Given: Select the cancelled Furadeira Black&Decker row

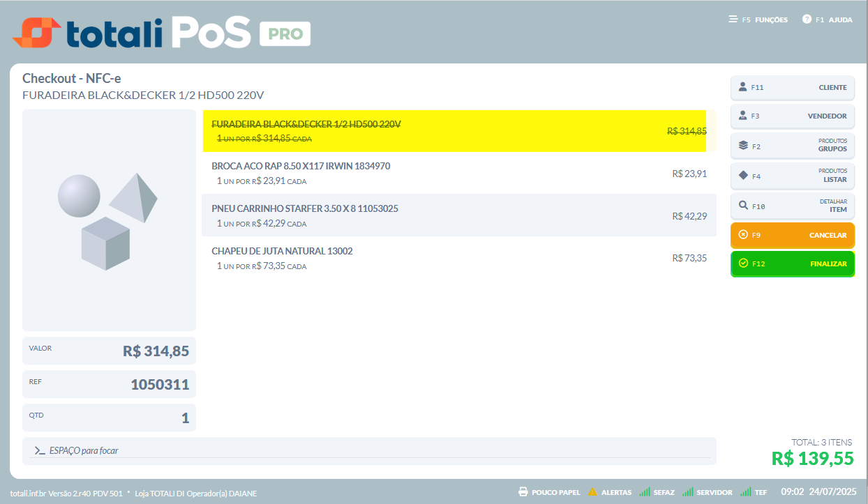Looking at the screenshot, I should (459, 130).
